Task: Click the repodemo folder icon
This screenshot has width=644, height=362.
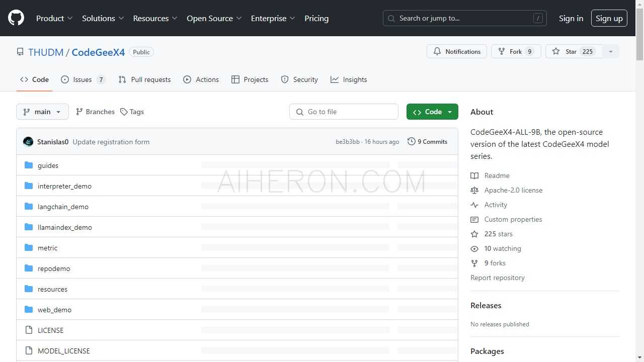Action: pyautogui.click(x=29, y=268)
